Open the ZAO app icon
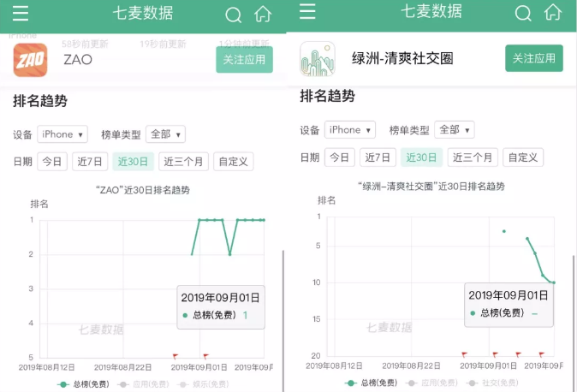Viewport: 577px width, 392px height. 30,60
